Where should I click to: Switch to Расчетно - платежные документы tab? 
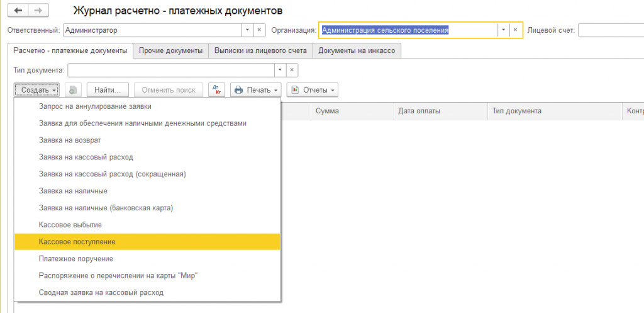click(x=70, y=50)
